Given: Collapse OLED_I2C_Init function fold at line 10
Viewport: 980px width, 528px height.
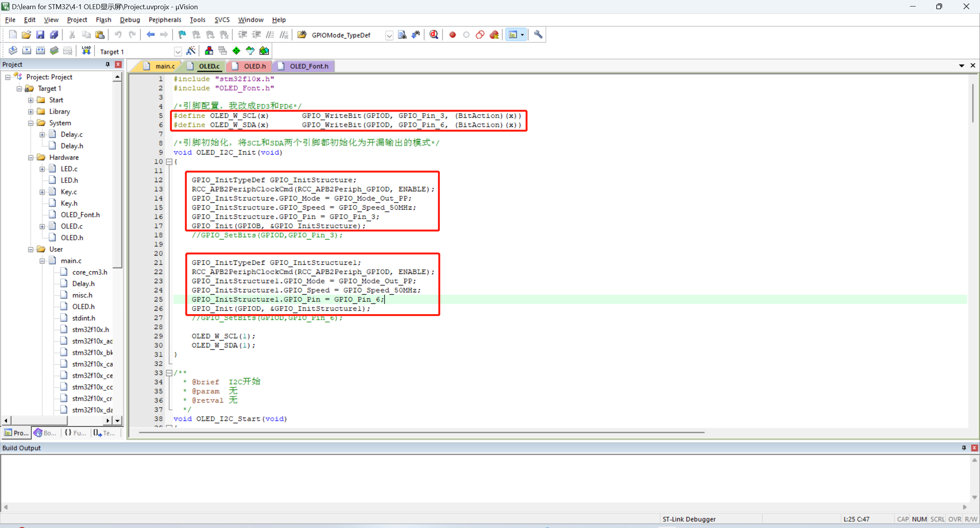Looking at the screenshot, I should [169, 161].
